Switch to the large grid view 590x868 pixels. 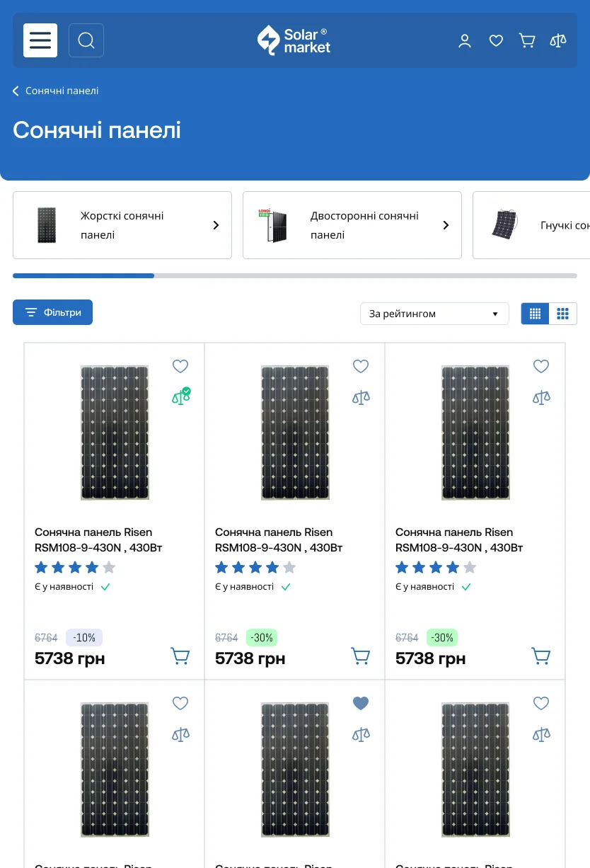[x=563, y=314]
